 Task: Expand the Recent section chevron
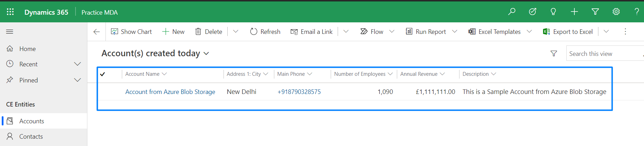77,64
